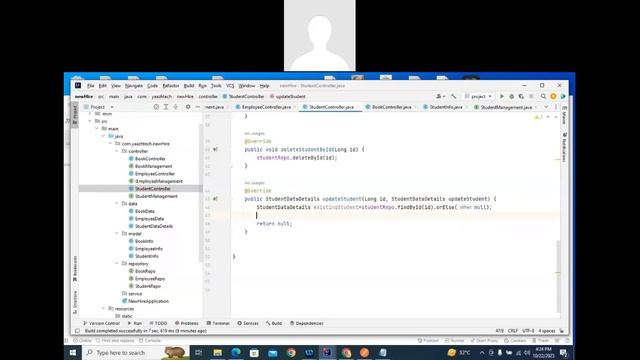Click the Search Everywhere magnifier icon
Image resolution: width=640 pixels, height=360 pixels.
click(x=543, y=96)
